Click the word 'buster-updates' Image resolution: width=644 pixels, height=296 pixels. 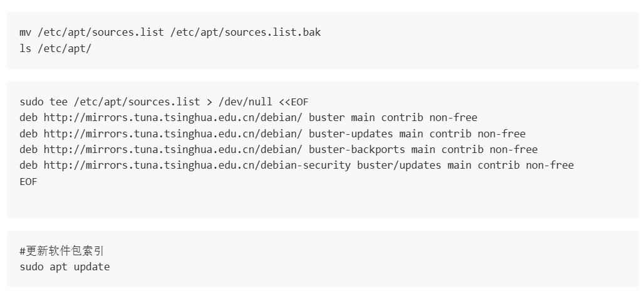351,134
